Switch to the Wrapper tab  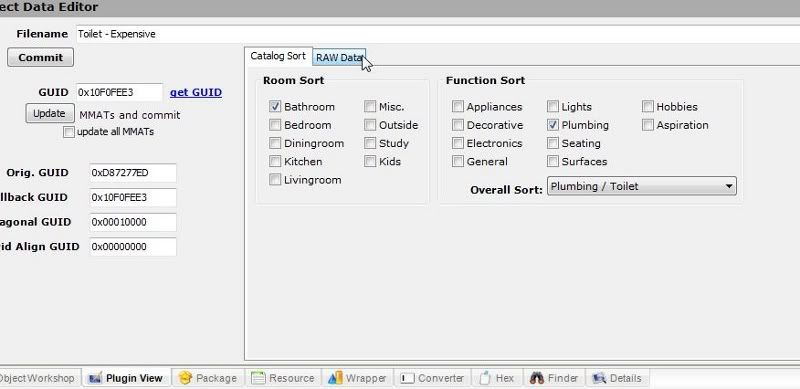[x=357, y=378]
